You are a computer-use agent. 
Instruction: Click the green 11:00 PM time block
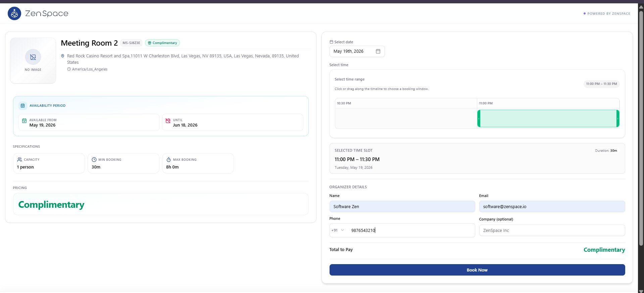click(548, 118)
